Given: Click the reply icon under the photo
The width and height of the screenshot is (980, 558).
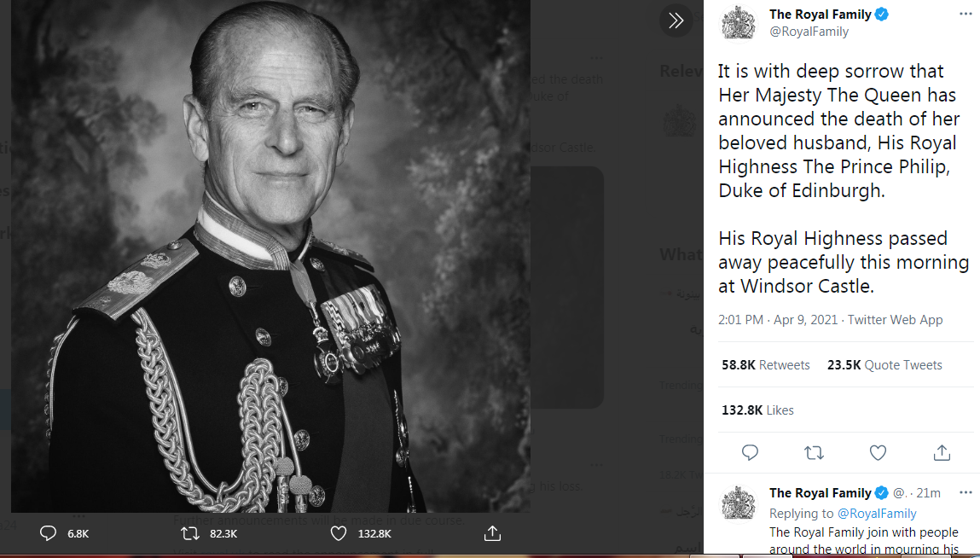Looking at the screenshot, I should (x=49, y=533).
